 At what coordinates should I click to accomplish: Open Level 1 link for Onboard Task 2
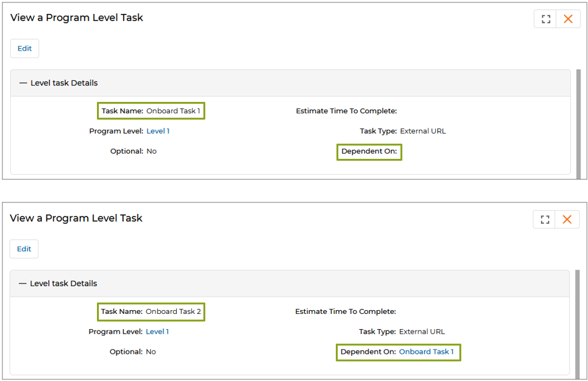[157, 332]
